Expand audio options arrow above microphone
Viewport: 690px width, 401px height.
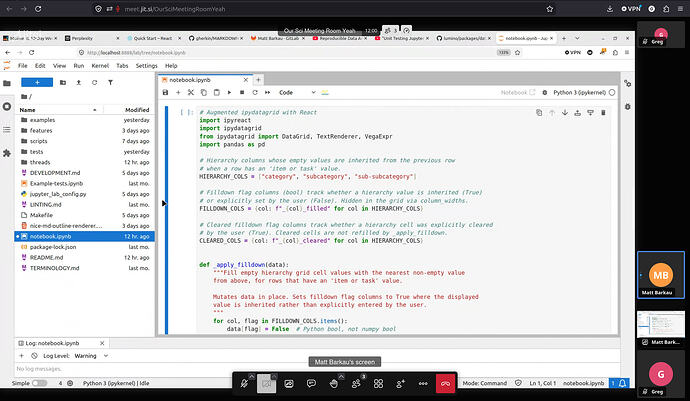pyautogui.click(x=252, y=376)
